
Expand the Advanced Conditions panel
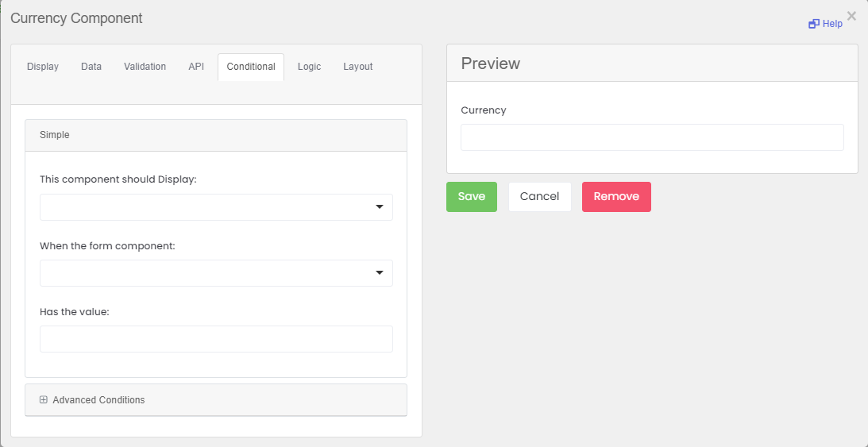(x=216, y=400)
